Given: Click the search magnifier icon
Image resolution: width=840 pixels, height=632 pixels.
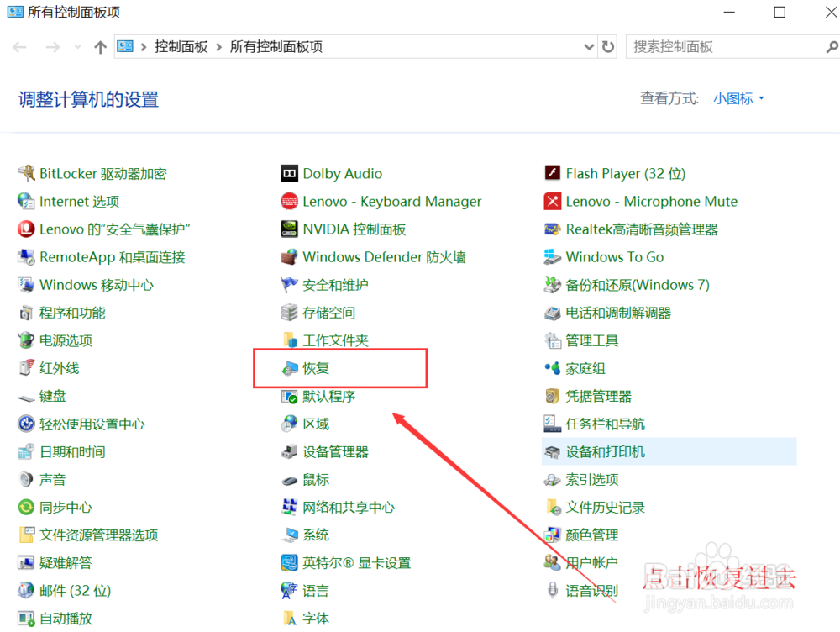Looking at the screenshot, I should coord(832,47).
